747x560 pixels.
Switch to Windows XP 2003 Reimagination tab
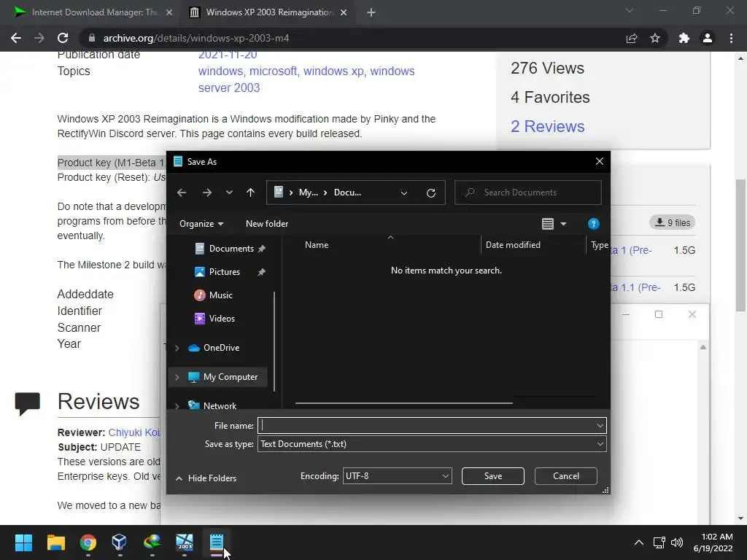point(268,12)
